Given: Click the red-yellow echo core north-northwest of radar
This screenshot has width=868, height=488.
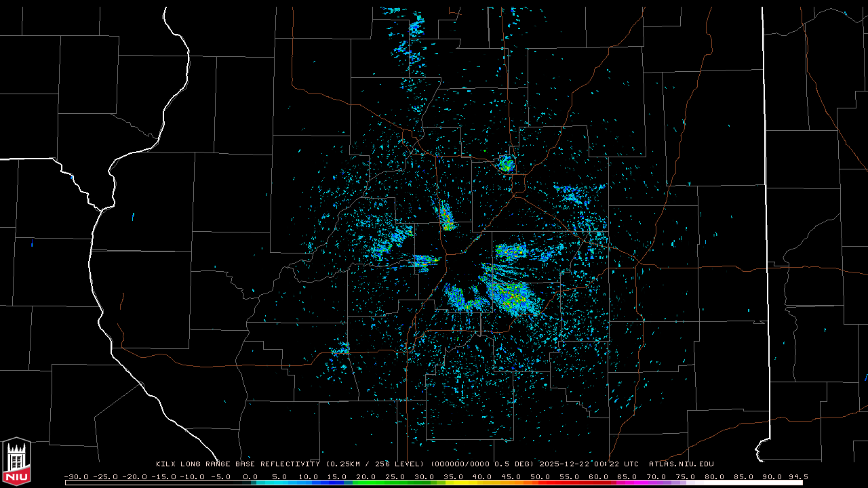Looking at the screenshot, I should click(x=446, y=217).
